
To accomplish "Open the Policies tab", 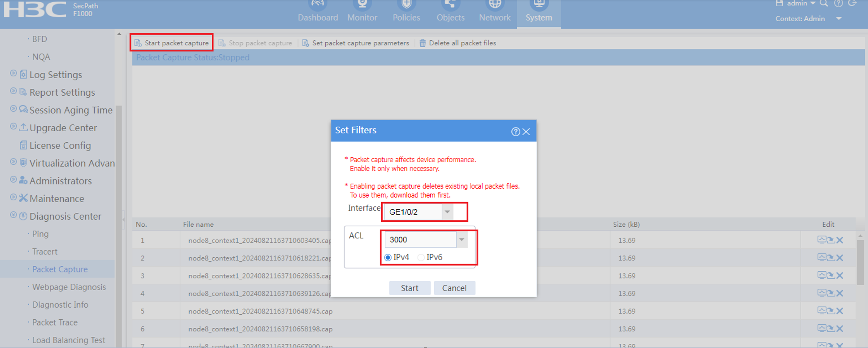I will pyautogui.click(x=406, y=12).
